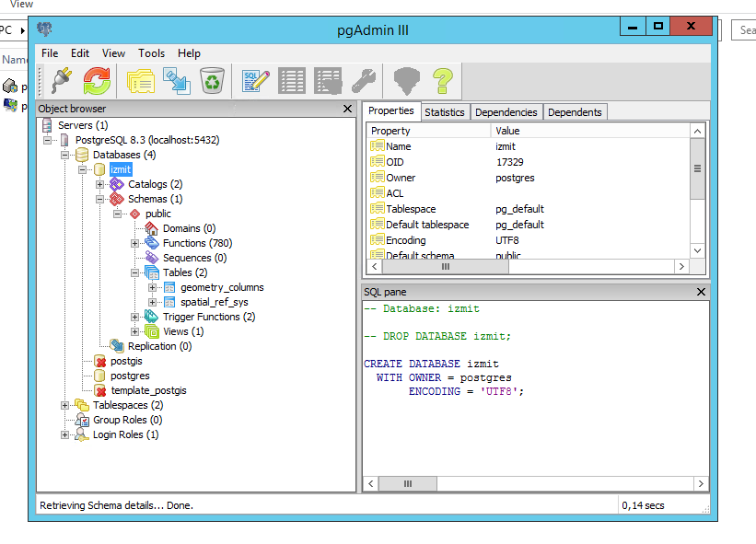Click the Sequences node icon
Image resolution: width=756 pixels, height=544 pixels.
coord(152,258)
